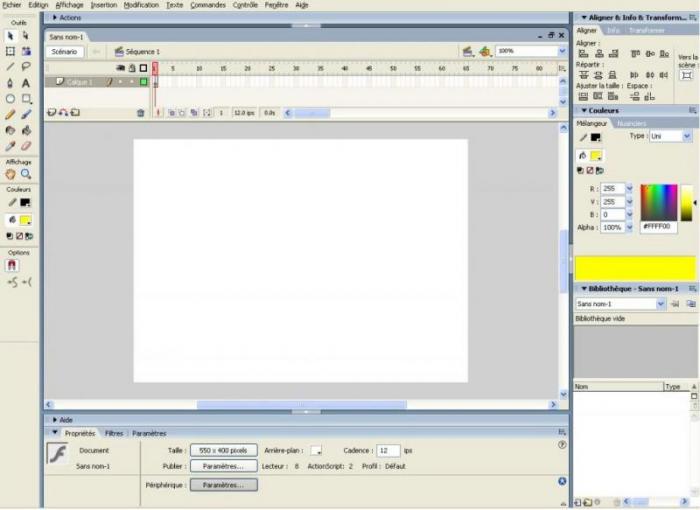Pick the Pen tool

pos(10,83)
